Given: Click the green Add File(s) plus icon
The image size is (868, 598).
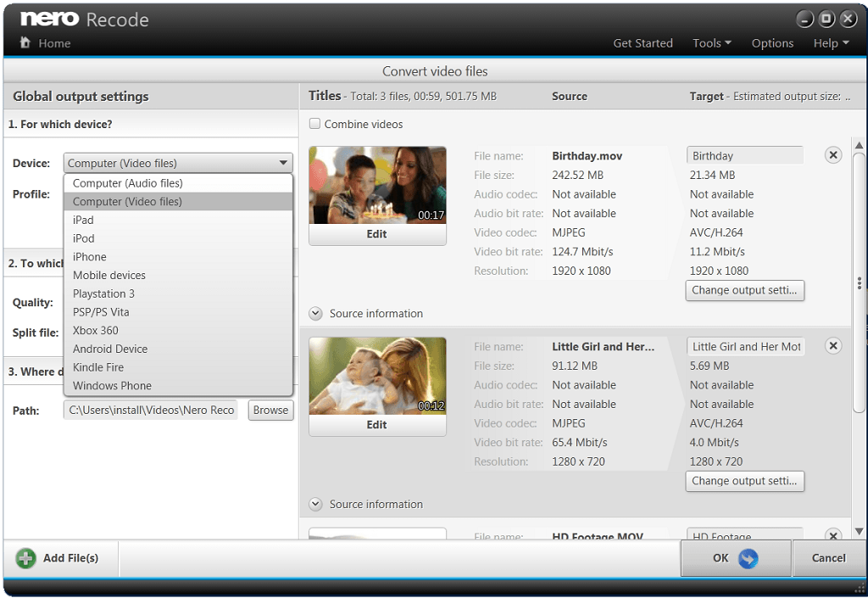Looking at the screenshot, I should [x=26, y=557].
